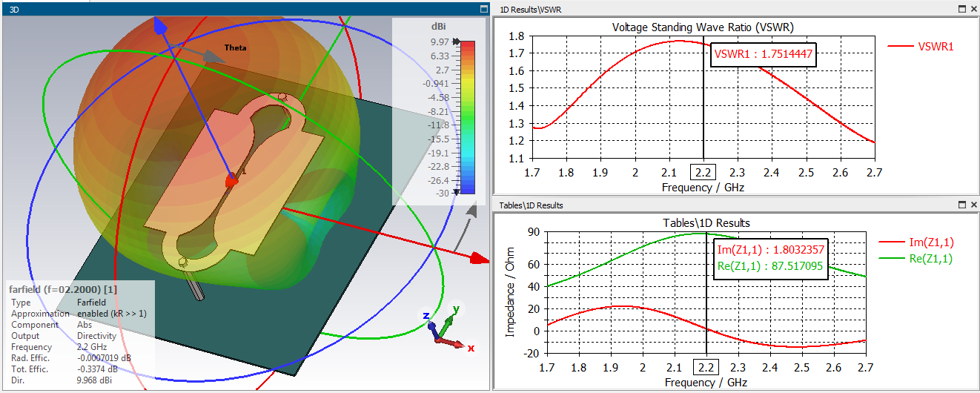Click the -15.5 value on the color legend
Image resolution: width=980 pixels, height=393 pixels.
tap(439, 139)
